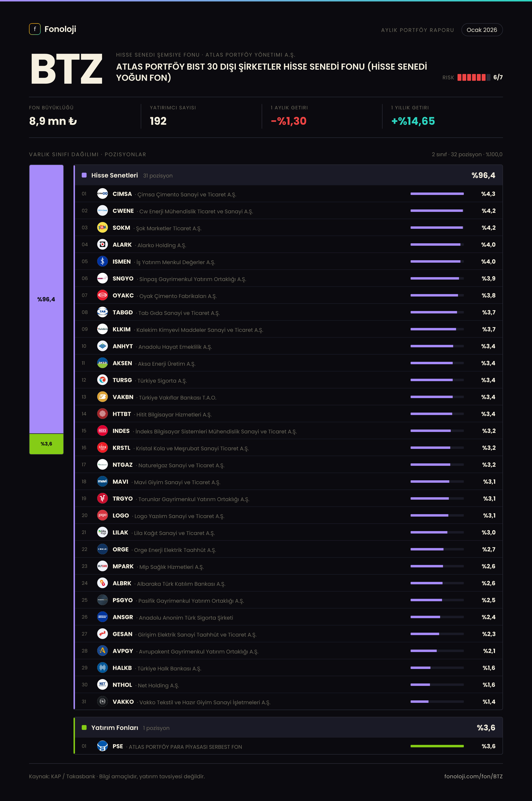Viewport: 532px width, 801px height.
Task: Click the Hisse Senetleri %96,4 total
Action: tap(483, 175)
